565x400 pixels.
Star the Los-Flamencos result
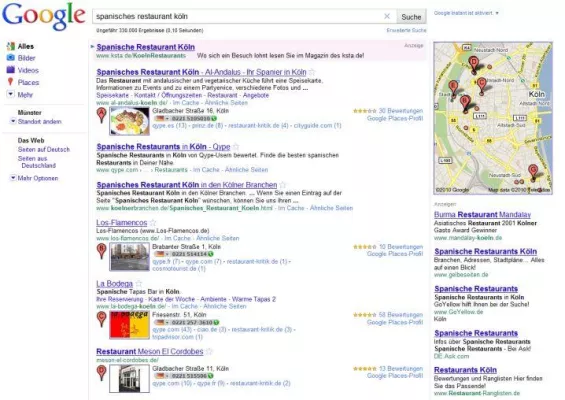click(153, 222)
